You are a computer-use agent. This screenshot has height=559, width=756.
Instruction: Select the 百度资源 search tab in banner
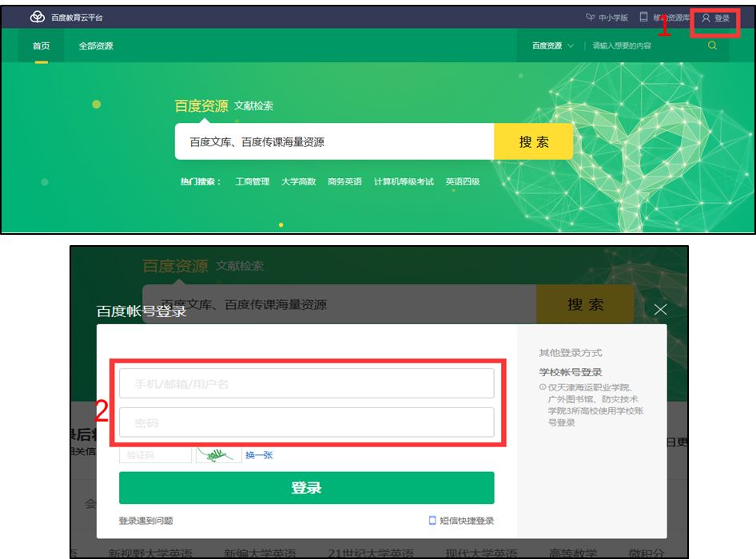(201, 106)
